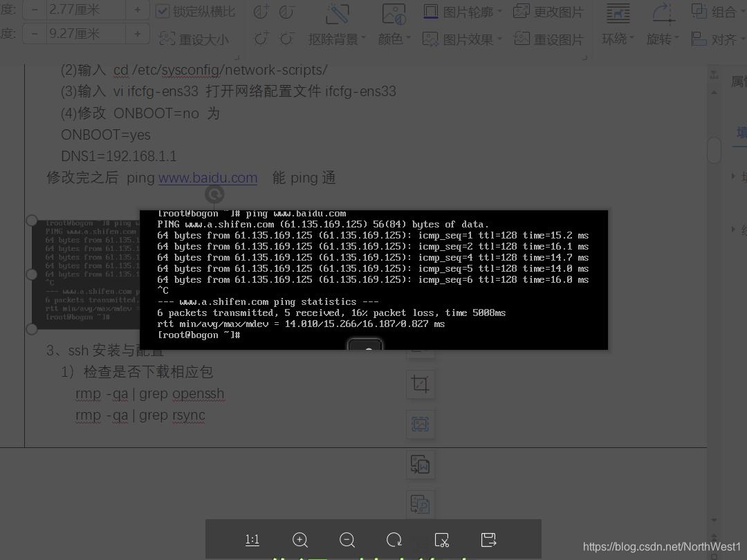Click the bottom-right rotation adjust icon in ribbon
747x560 pixels.
[x=286, y=39]
